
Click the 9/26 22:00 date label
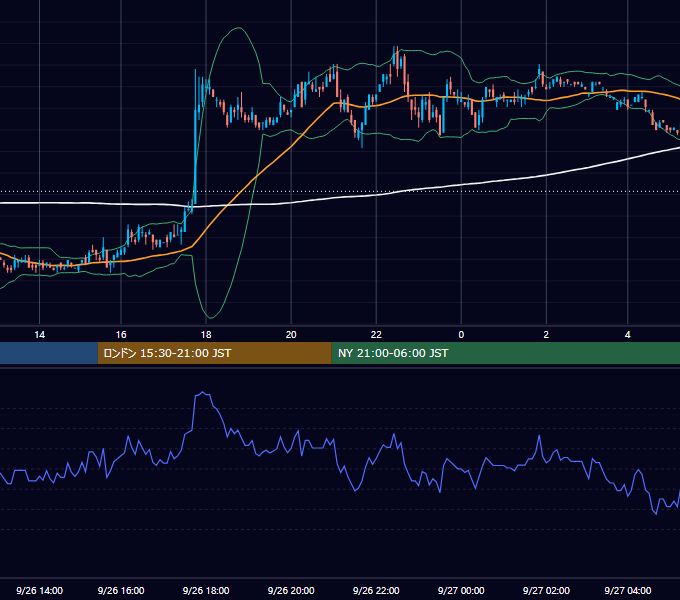click(376, 590)
